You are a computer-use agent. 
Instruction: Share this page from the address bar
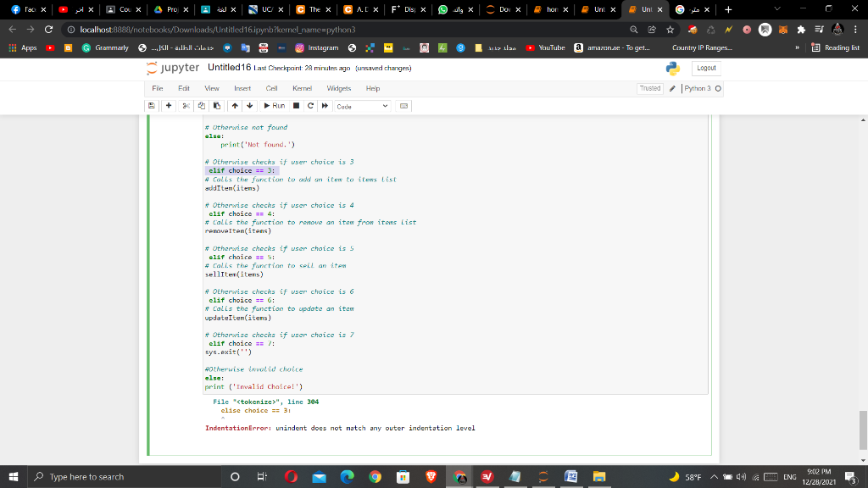652,30
